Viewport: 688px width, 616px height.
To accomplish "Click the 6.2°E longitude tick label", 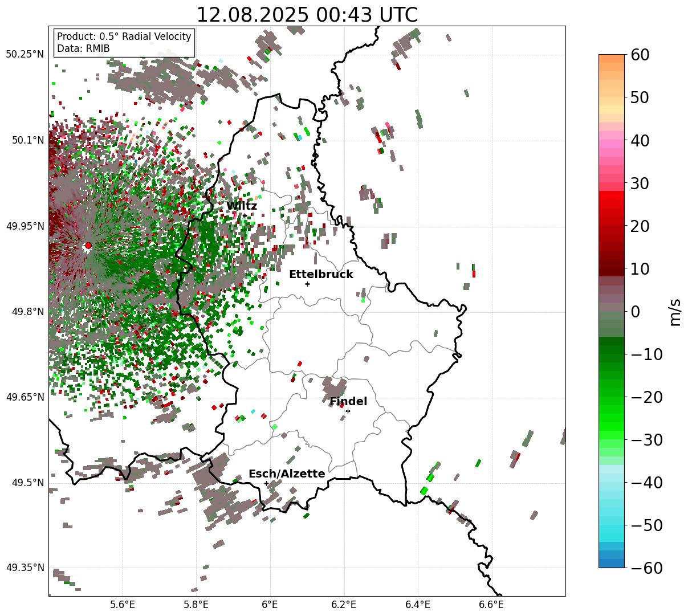I will [344, 604].
